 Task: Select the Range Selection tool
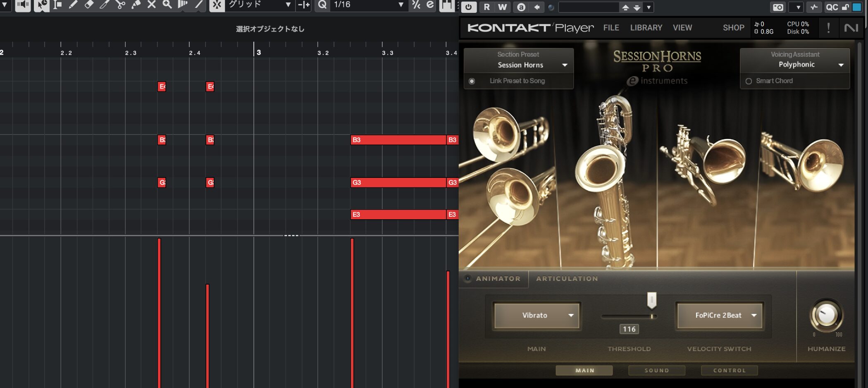coord(57,5)
